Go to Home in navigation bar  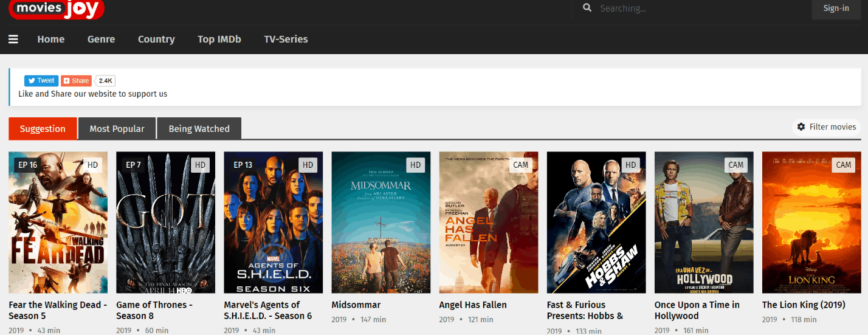point(51,39)
